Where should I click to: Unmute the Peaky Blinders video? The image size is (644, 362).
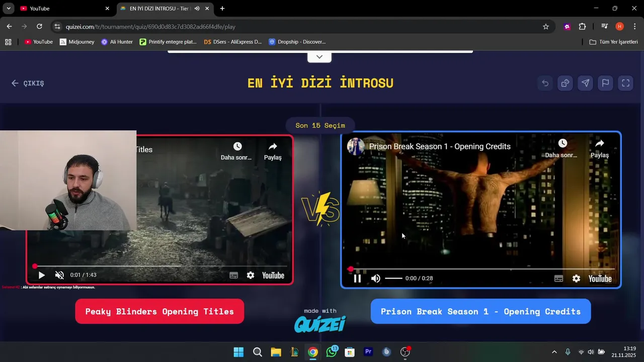(59, 275)
